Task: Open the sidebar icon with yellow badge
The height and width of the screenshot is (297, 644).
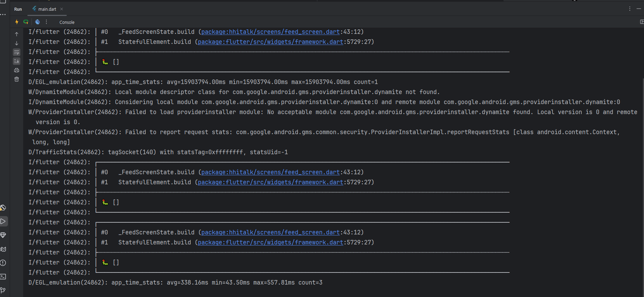Action: click(x=3, y=207)
